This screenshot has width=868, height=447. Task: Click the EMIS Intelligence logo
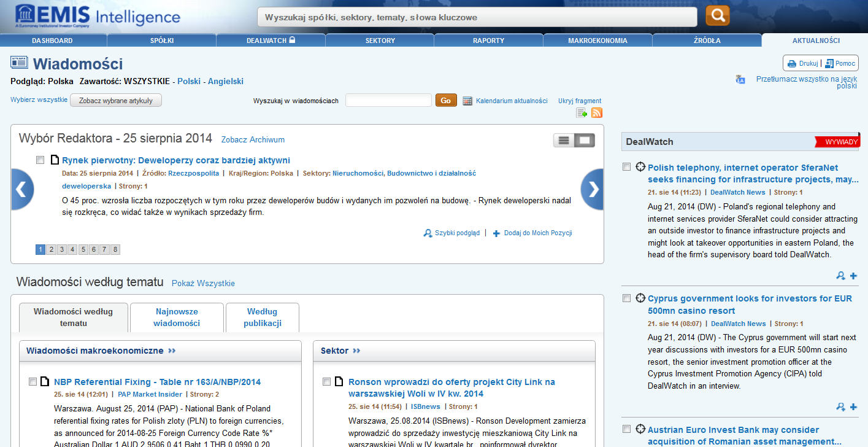(98, 16)
